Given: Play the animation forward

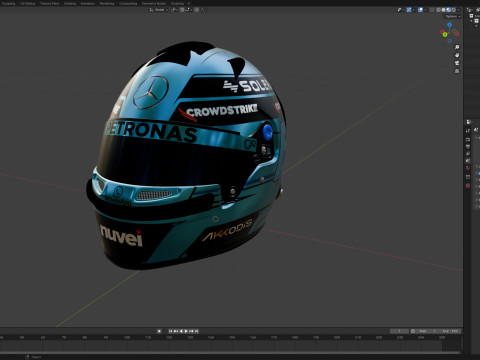Looking at the screenshot, I should pos(186,331).
